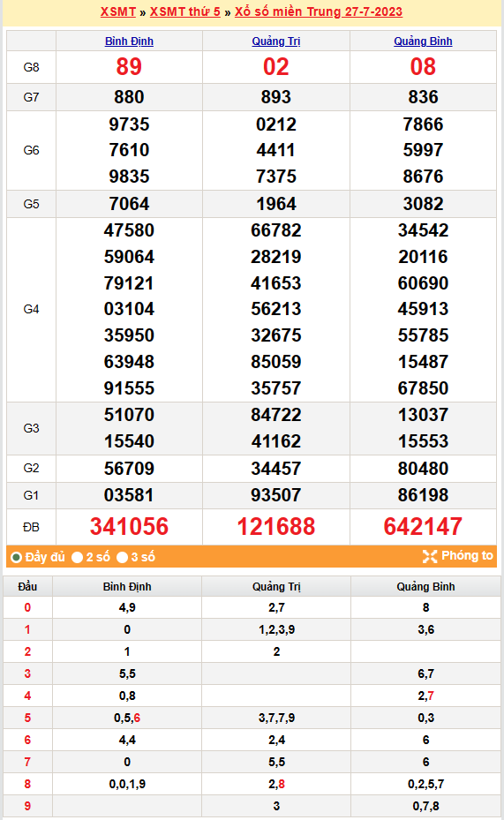The width and height of the screenshot is (504, 820).
Task: Click Quảng Bình tail values 0,2,5,7
Action: [x=426, y=785]
